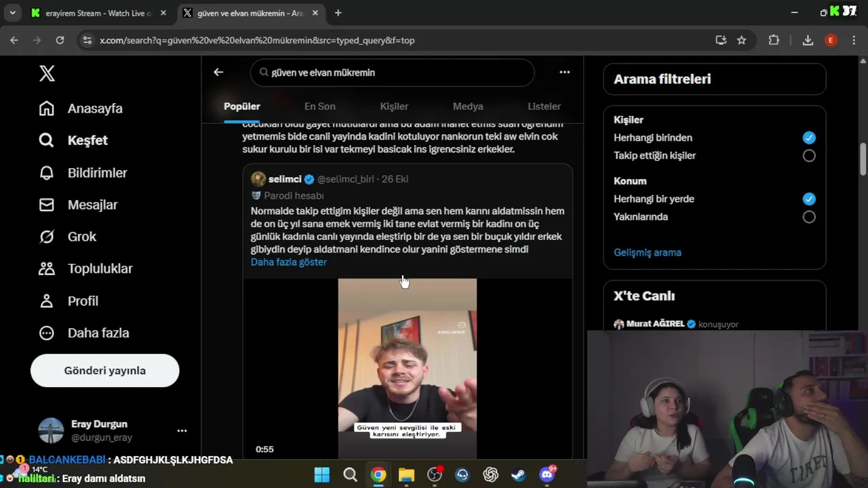Image resolution: width=868 pixels, height=488 pixels.
Task: Switch to Popüler tab
Action: point(242,106)
